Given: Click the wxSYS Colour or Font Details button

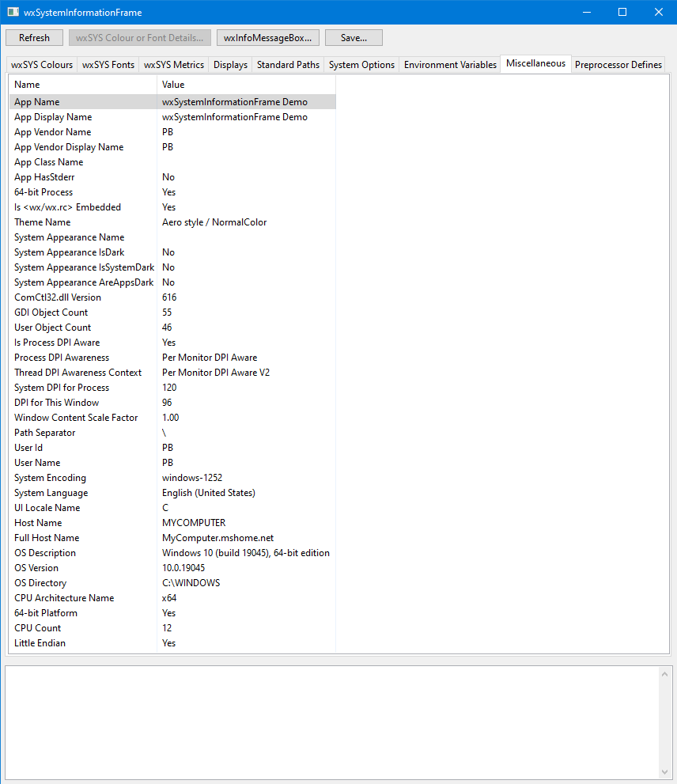Looking at the screenshot, I should click(x=140, y=38).
